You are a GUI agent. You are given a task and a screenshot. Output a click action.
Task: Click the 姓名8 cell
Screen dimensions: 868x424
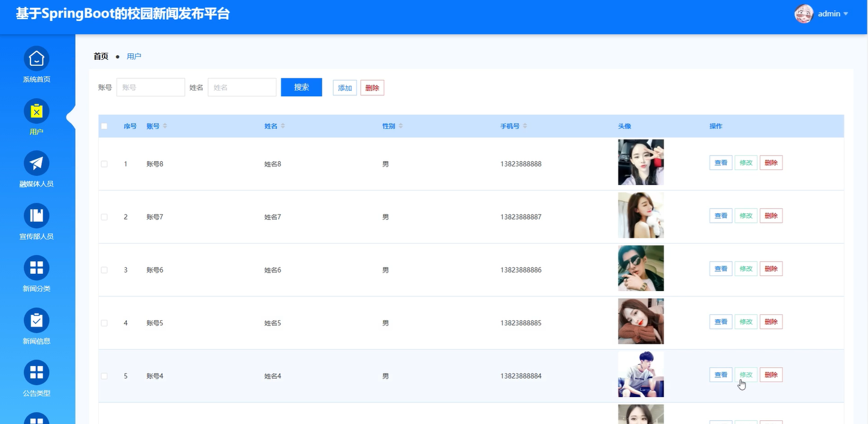[273, 164]
